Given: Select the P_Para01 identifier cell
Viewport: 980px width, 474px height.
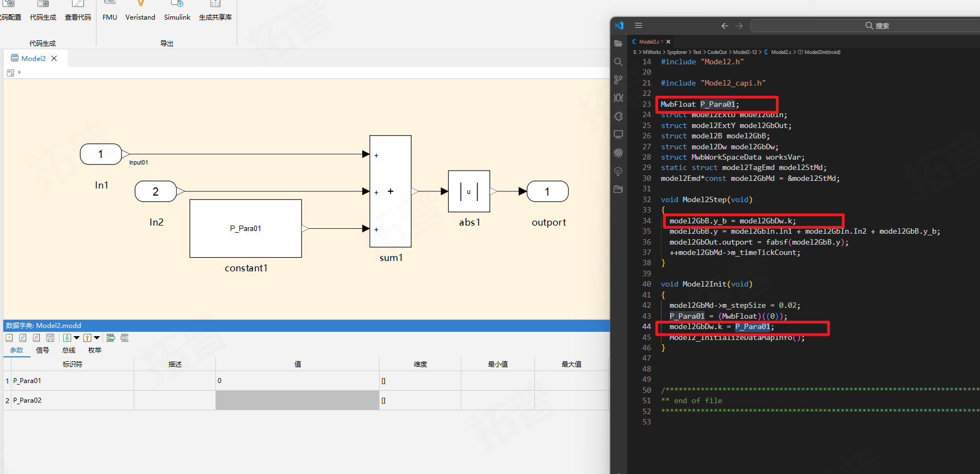Looking at the screenshot, I should click(x=73, y=381).
